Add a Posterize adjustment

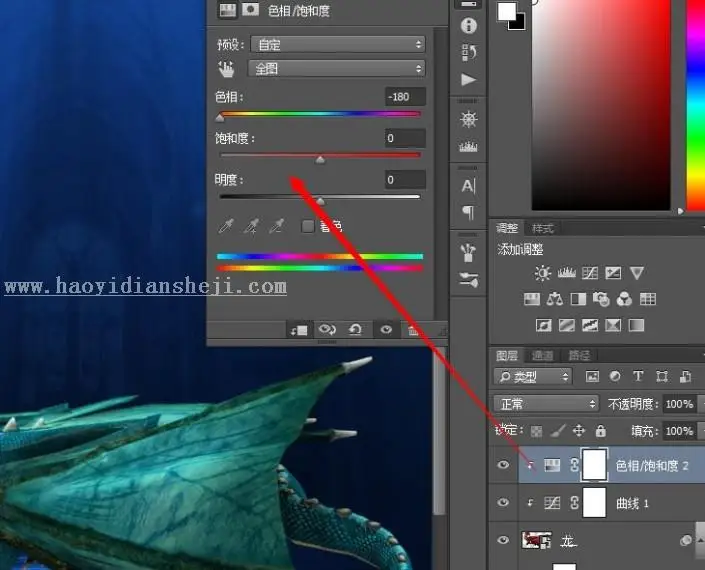(x=567, y=325)
